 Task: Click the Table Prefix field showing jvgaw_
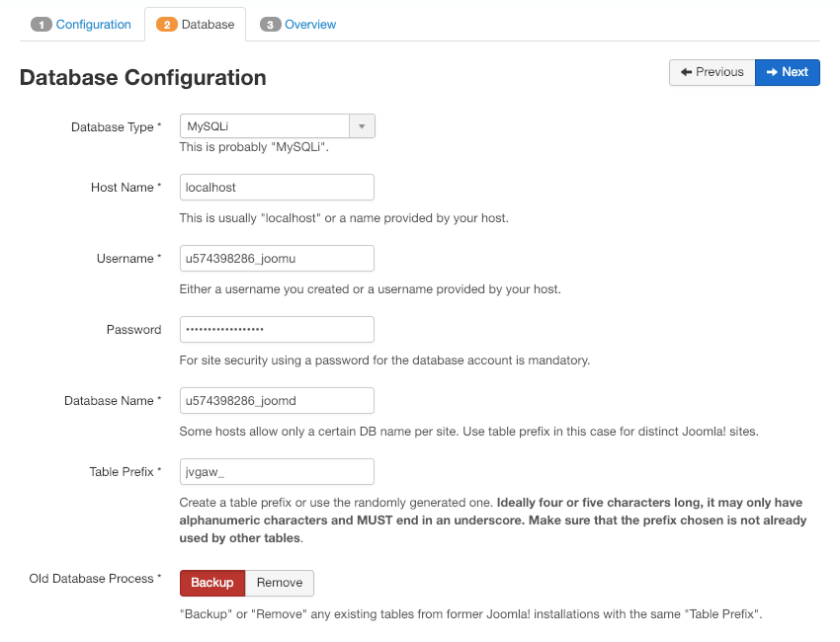pos(276,471)
